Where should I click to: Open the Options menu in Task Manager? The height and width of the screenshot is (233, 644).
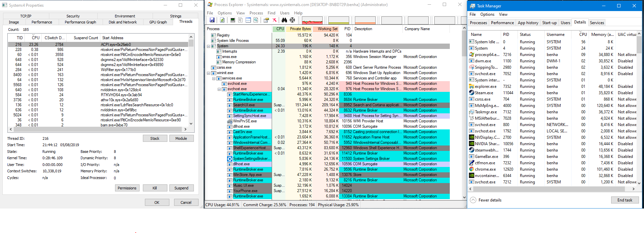[x=487, y=14]
